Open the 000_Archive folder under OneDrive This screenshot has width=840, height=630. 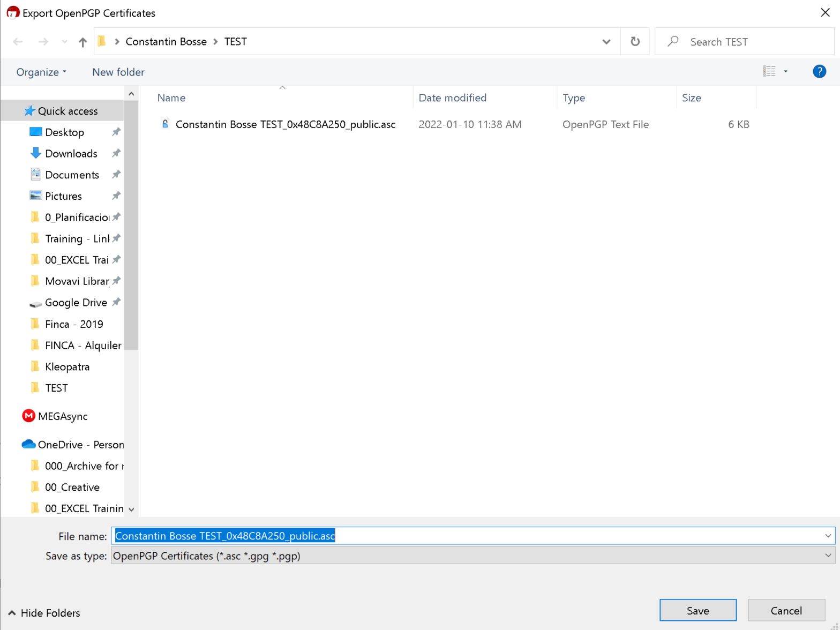click(x=84, y=466)
